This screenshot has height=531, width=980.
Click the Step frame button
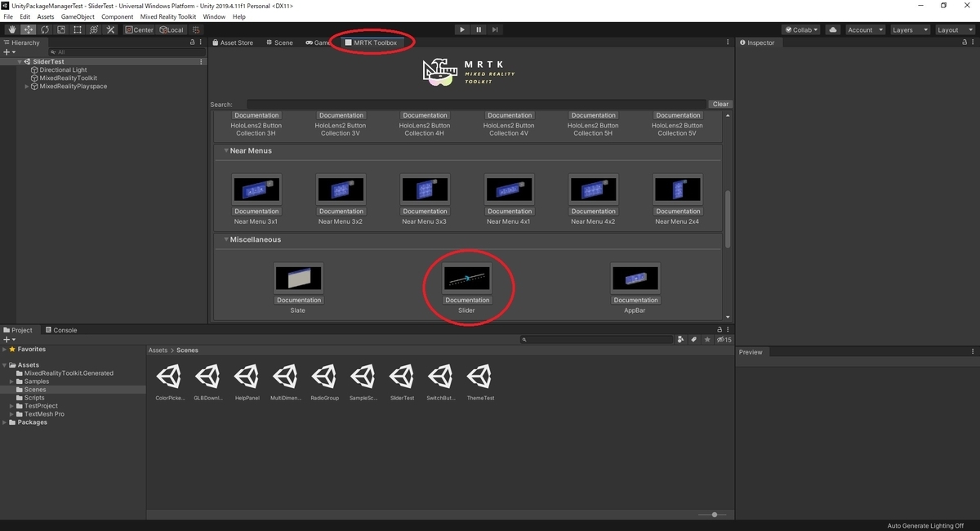tap(495, 29)
